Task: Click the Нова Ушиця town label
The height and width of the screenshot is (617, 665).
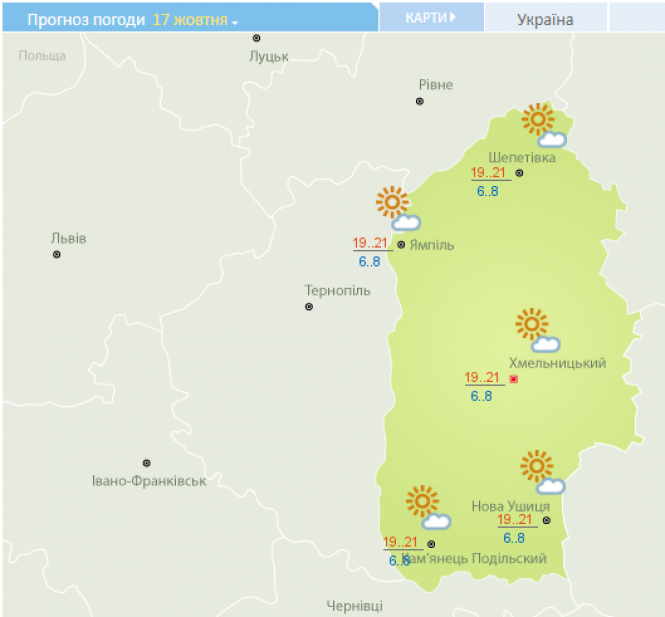Action: click(x=510, y=506)
